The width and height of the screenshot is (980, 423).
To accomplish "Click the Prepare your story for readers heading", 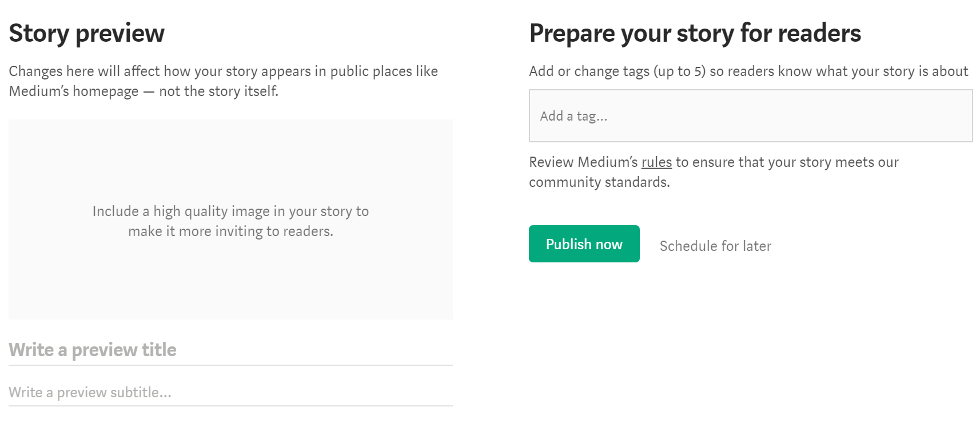I will coord(695,33).
